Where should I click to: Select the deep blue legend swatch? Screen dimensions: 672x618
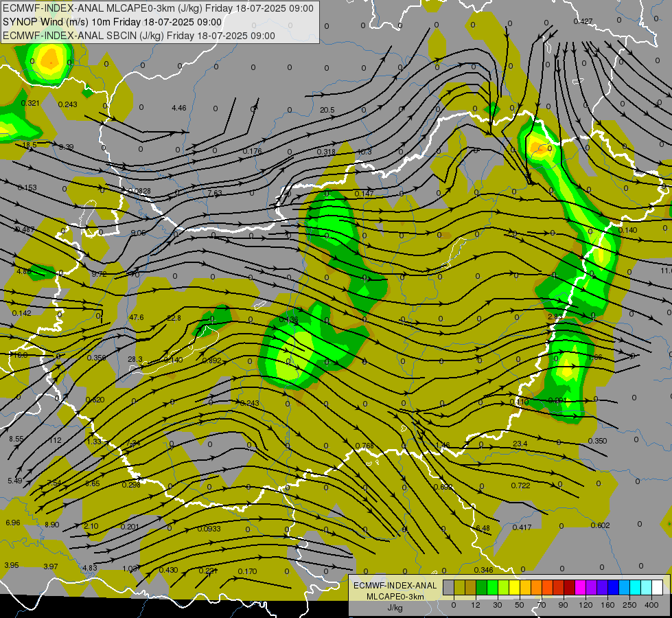(x=613, y=588)
